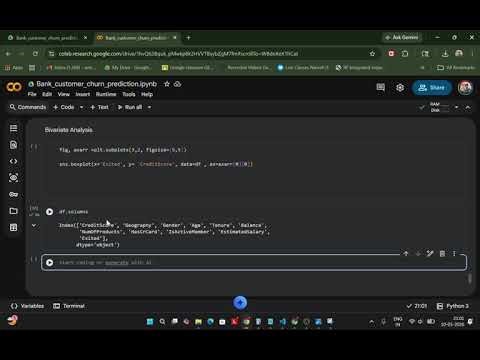Click the Python 3 runtime indicator
This screenshot has height=360, width=480.
coord(453,306)
